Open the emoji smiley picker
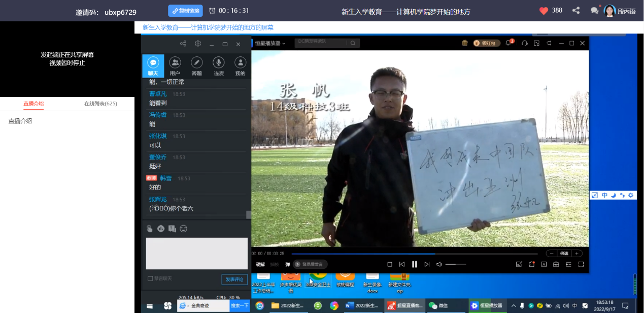This screenshot has height=313, width=644. pyautogui.click(x=183, y=229)
